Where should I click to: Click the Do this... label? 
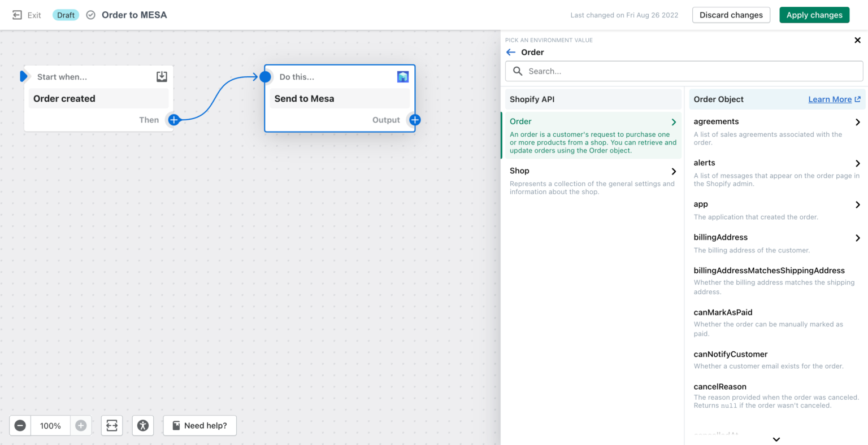[x=297, y=77]
